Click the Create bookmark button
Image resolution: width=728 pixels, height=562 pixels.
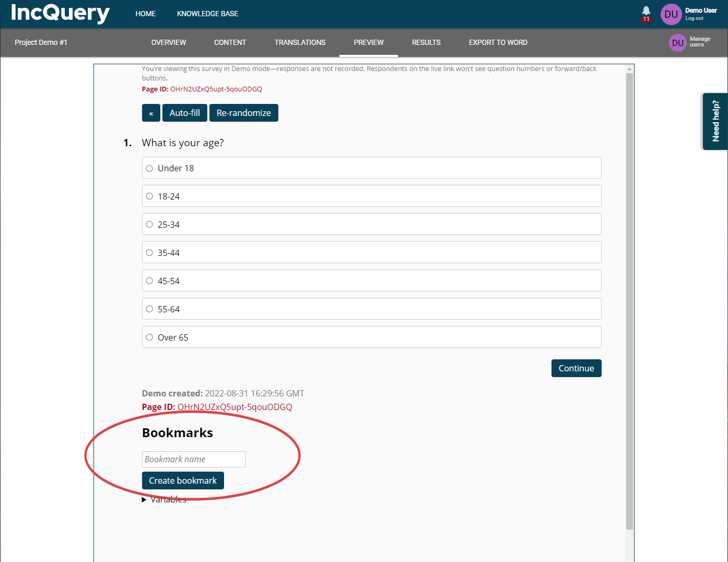[183, 481]
